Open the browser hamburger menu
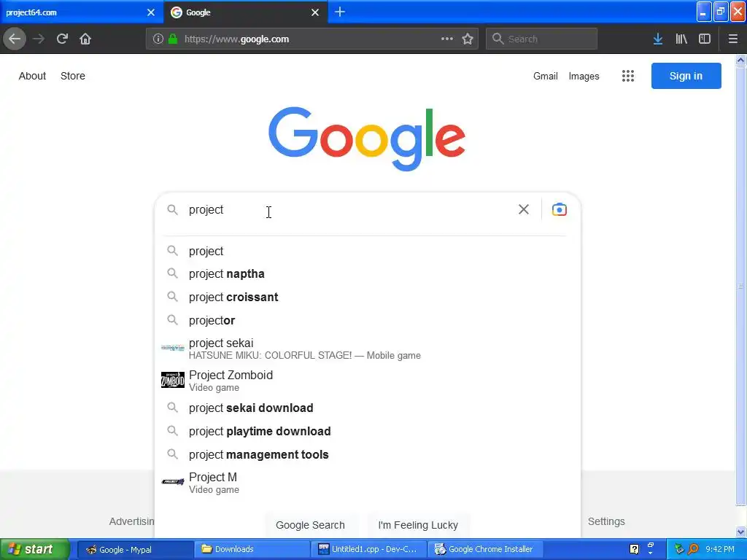This screenshot has height=560, width=747. click(733, 39)
